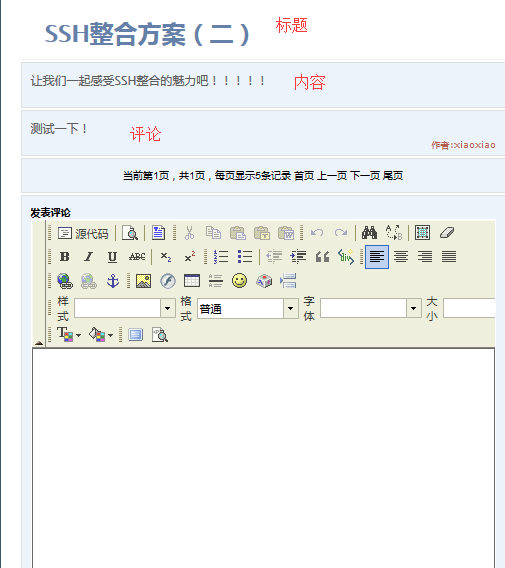Screen dimensions: 505x568
Task: Toggle Superscript formatting
Action: tap(190, 257)
